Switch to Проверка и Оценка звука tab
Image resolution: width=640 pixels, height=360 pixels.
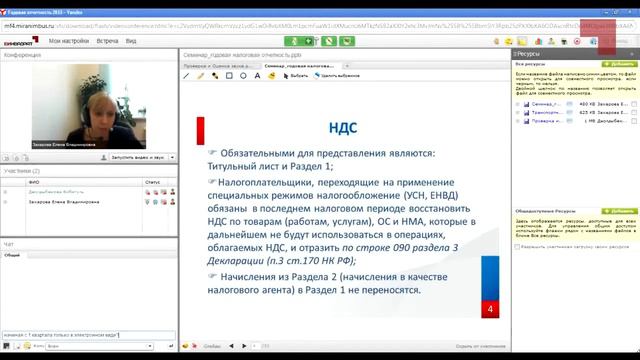pos(221,66)
